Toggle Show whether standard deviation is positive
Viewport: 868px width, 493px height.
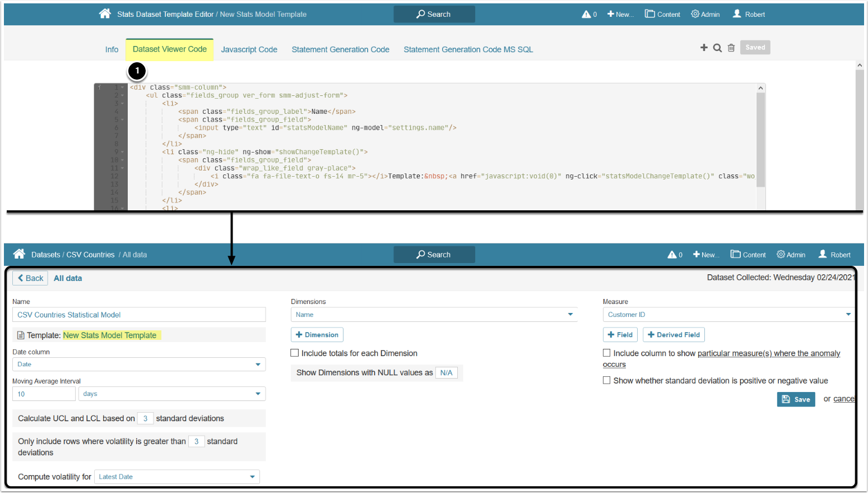[x=606, y=380]
